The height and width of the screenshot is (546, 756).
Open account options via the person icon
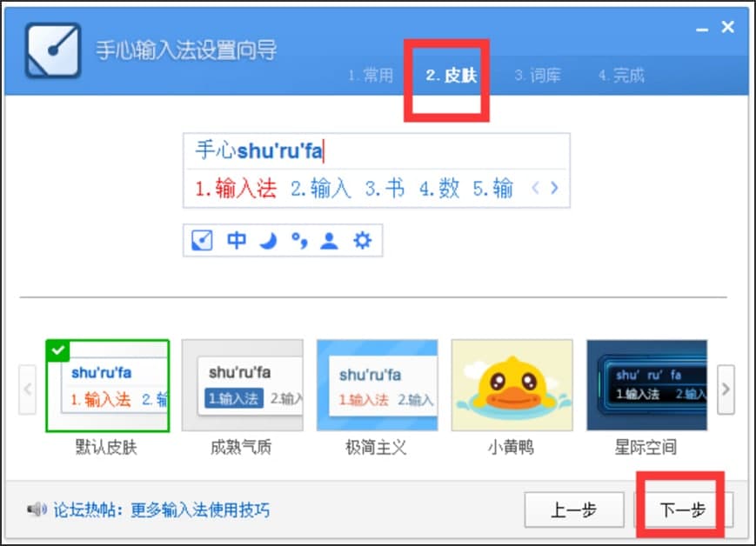[329, 241]
